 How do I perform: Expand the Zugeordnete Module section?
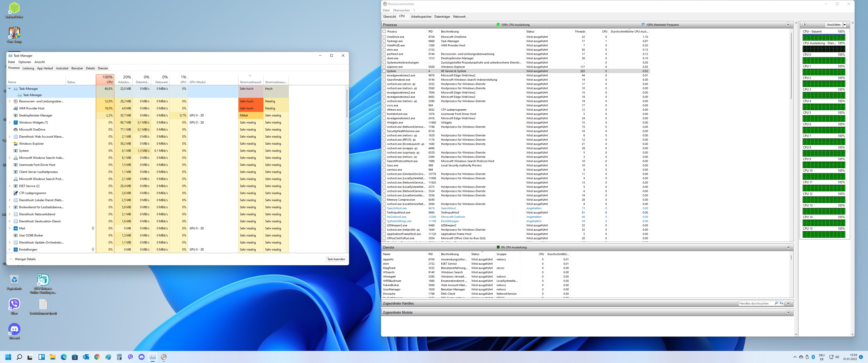click(x=788, y=312)
